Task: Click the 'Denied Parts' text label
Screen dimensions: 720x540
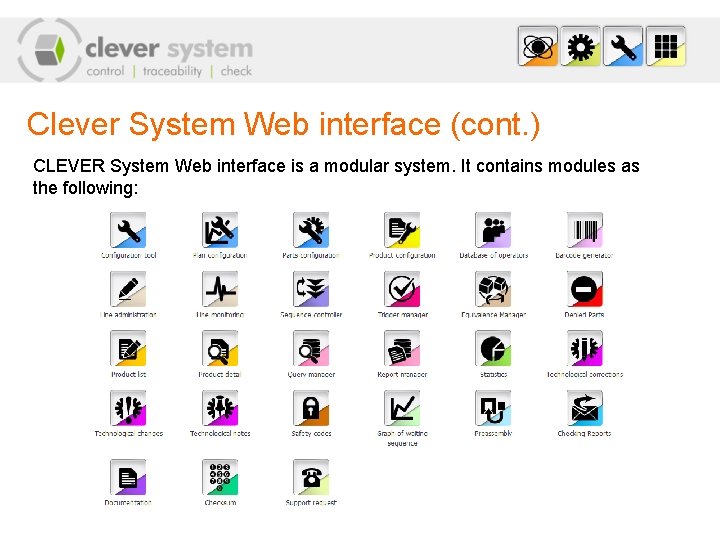Action: pos(584,315)
